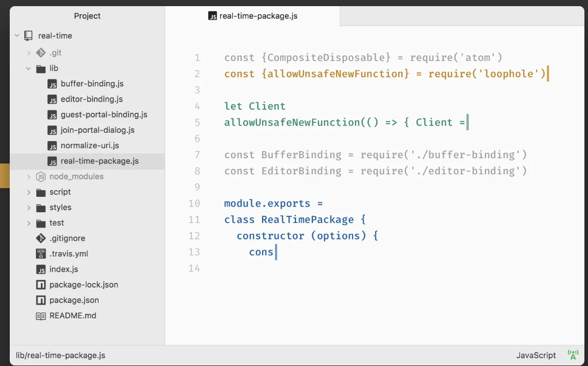Open buffer-binding.js in the tree
The image size is (588, 366).
click(92, 84)
